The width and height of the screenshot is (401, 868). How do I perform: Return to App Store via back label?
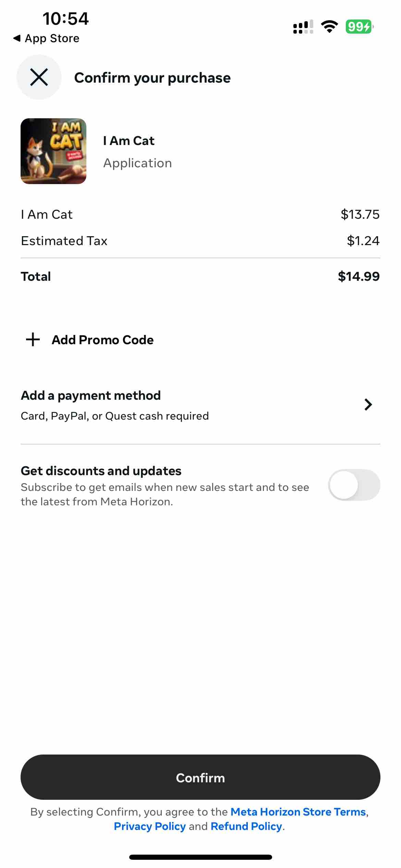tap(52, 38)
